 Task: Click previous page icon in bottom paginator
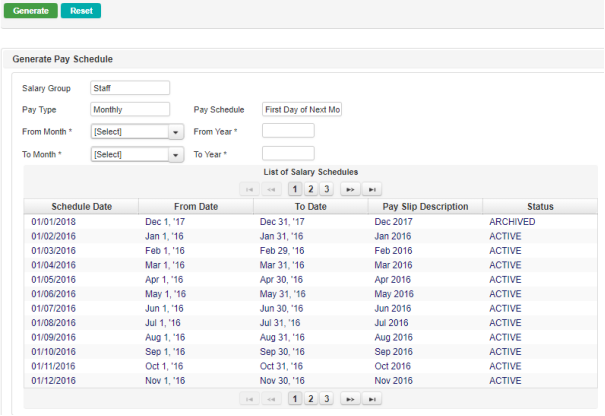[x=272, y=399]
